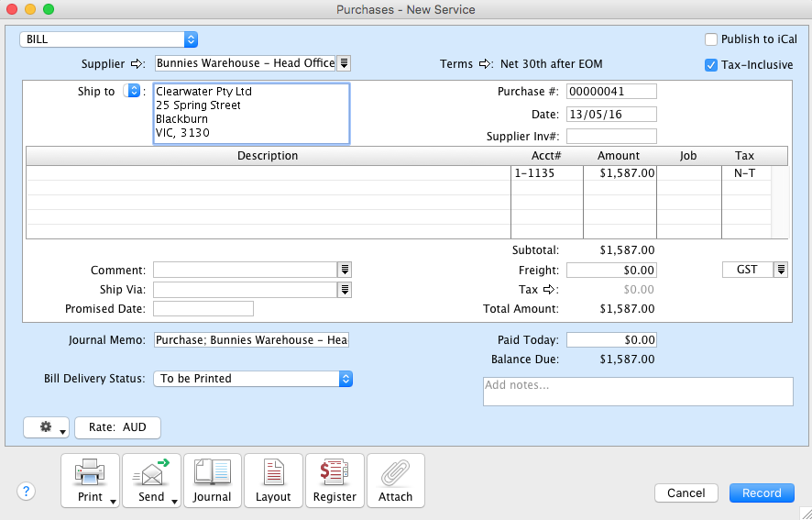
Task: Click the Record button
Action: point(762,492)
